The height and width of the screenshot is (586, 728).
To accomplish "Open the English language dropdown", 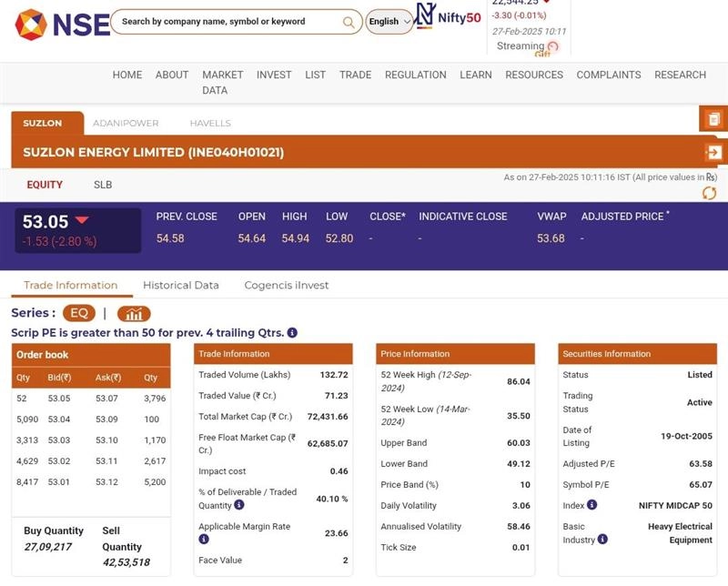I will coord(389,22).
